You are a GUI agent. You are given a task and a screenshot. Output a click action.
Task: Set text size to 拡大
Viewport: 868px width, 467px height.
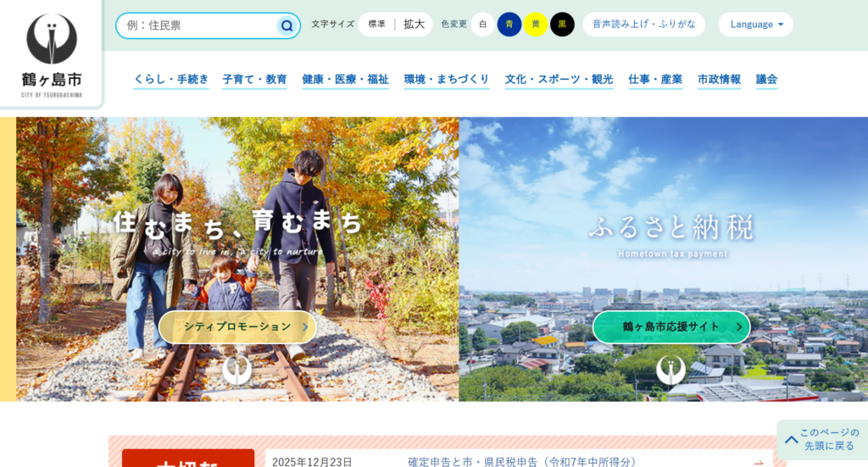pyautogui.click(x=414, y=25)
